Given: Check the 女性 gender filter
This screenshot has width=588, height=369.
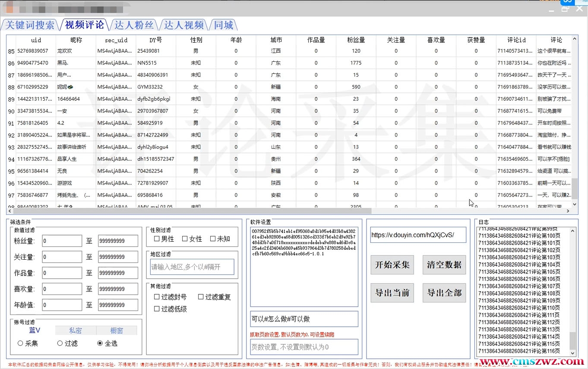Looking at the screenshot, I should [185, 239].
